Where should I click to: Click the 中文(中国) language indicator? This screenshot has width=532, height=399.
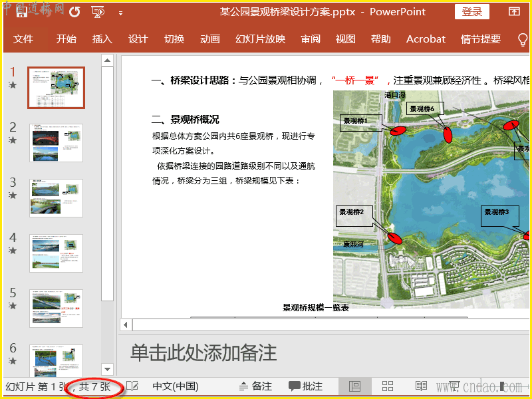pyautogui.click(x=176, y=386)
